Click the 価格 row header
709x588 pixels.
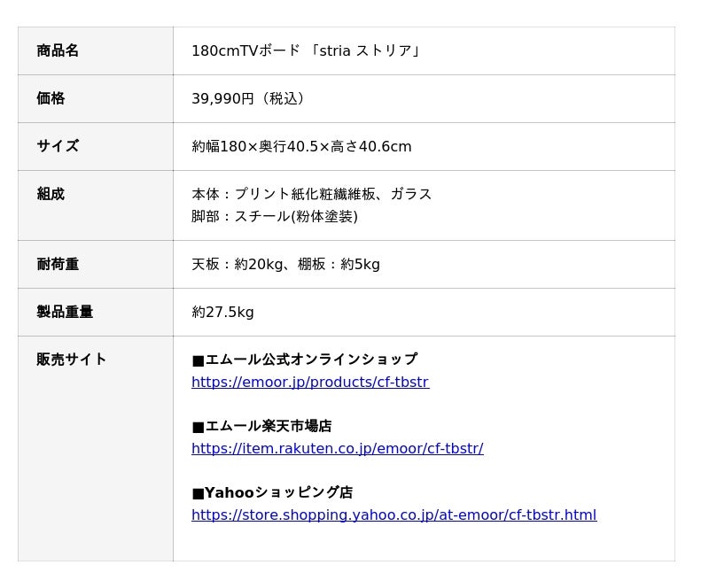[x=51, y=98]
